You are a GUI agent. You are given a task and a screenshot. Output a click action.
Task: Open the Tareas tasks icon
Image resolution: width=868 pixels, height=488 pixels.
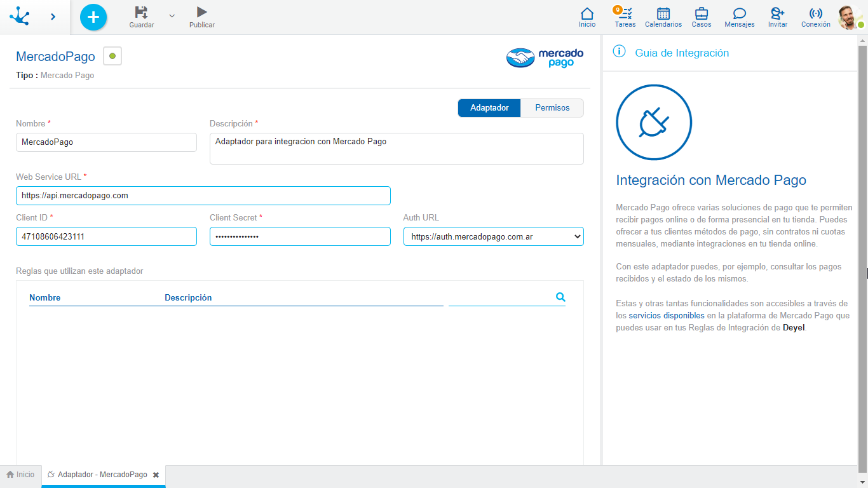pyautogui.click(x=625, y=13)
